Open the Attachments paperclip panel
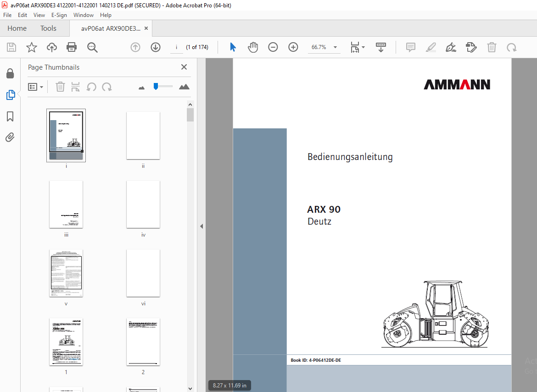This screenshot has width=537, height=392. tap(10, 138)
